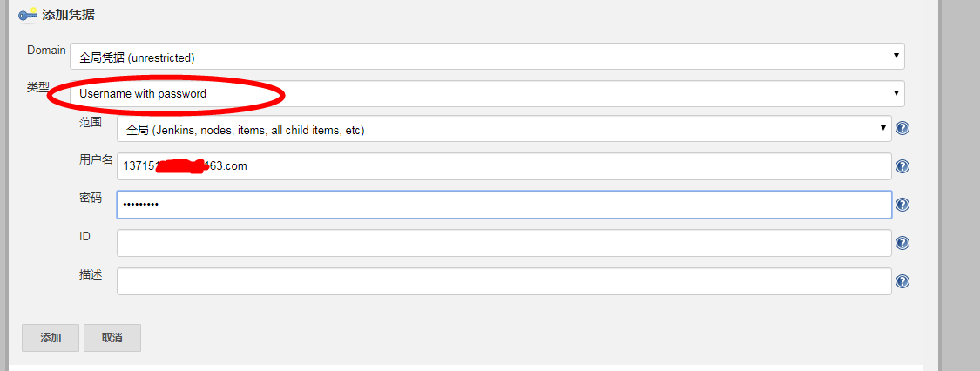980x371 pixels.
Task: Click the 添加凭据 heading text
Action: pyautogui.click(x=68, y=15)
